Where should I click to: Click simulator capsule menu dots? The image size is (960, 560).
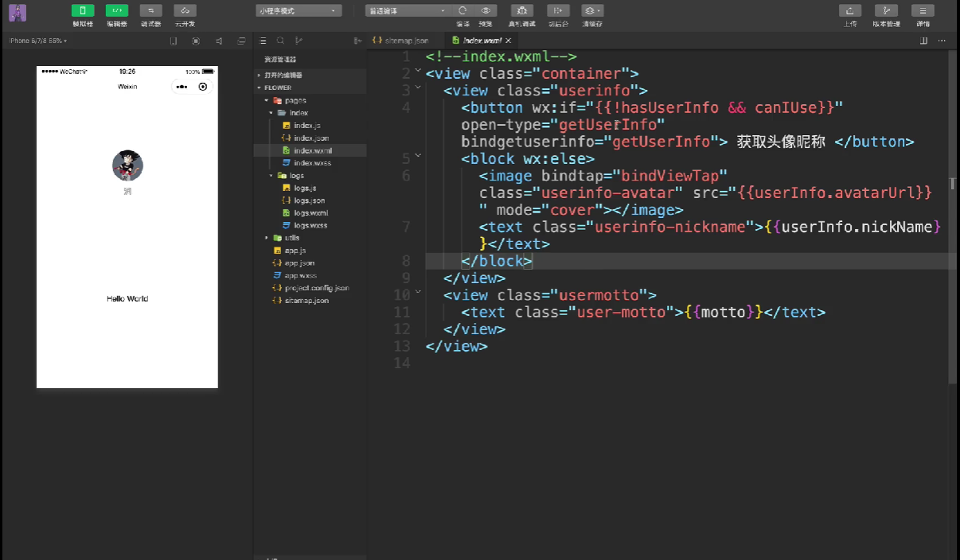(x=181, y=87)
